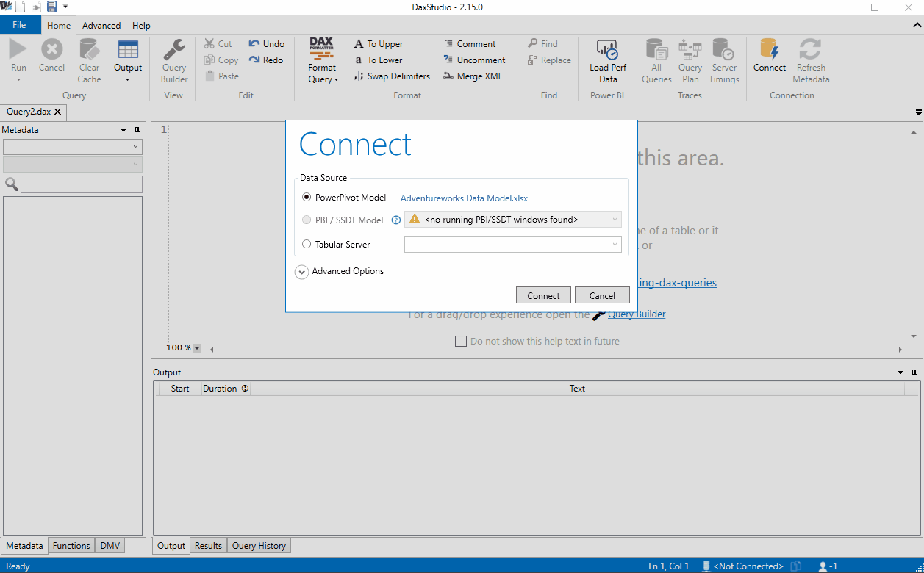The image size is (924, 573).
Task: Select the PowerPivot Model radio button
Action: click(x=307, y=198)
